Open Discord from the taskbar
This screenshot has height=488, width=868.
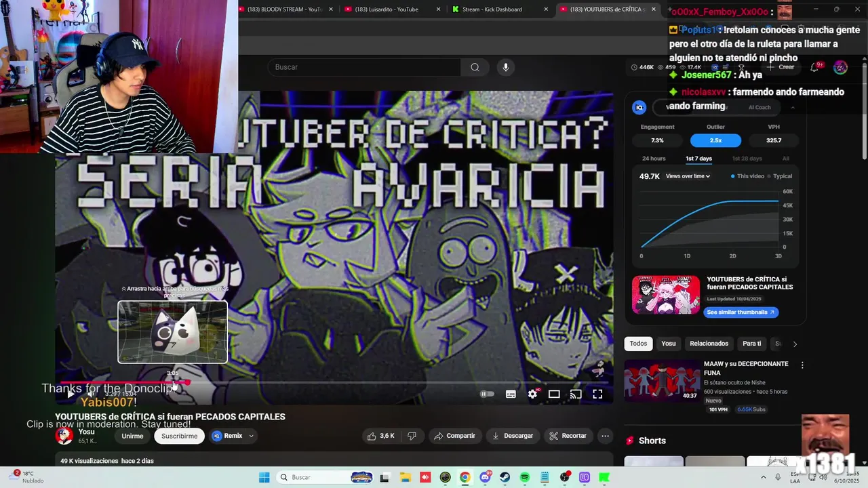tap(485, 477)
